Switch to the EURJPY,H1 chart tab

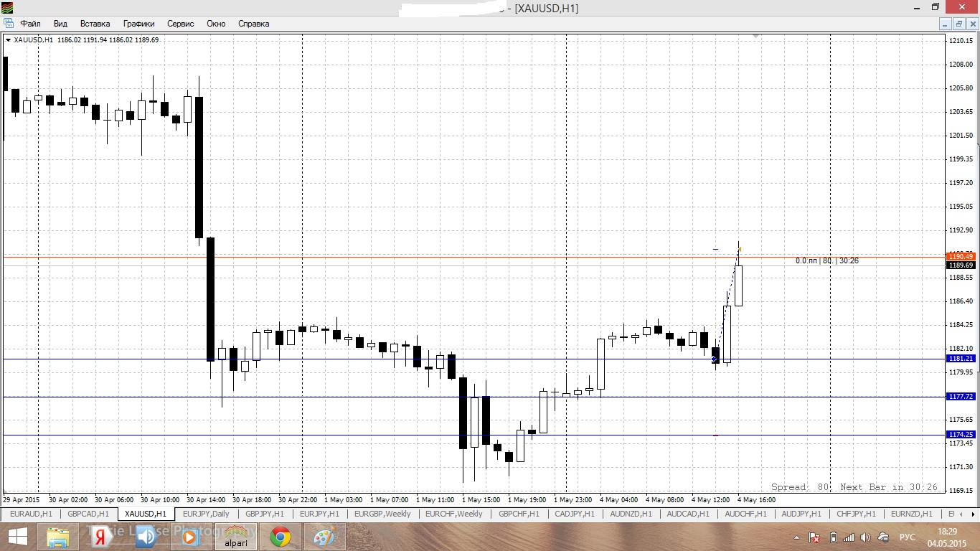click(320, 514)
